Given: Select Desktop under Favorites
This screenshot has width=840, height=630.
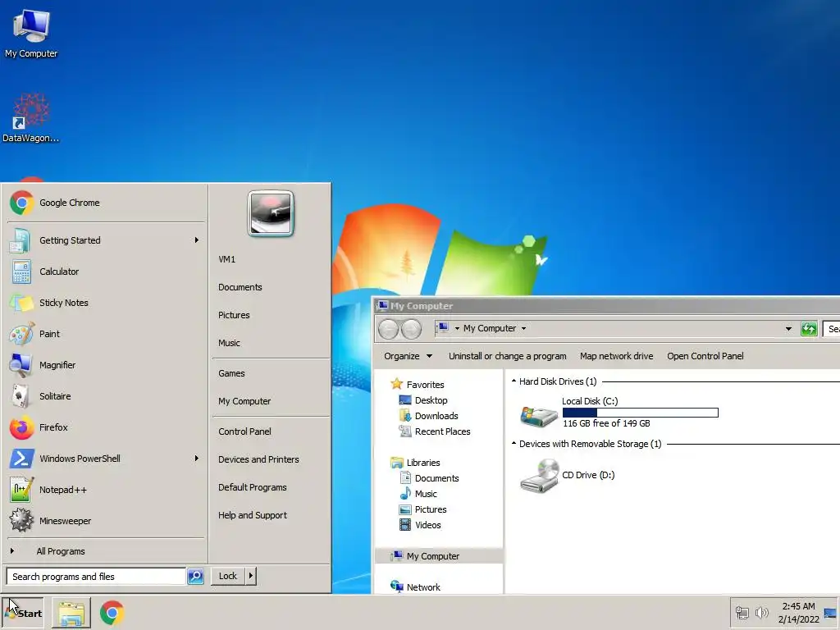Looking at the screenshot, I should [423, 400].
